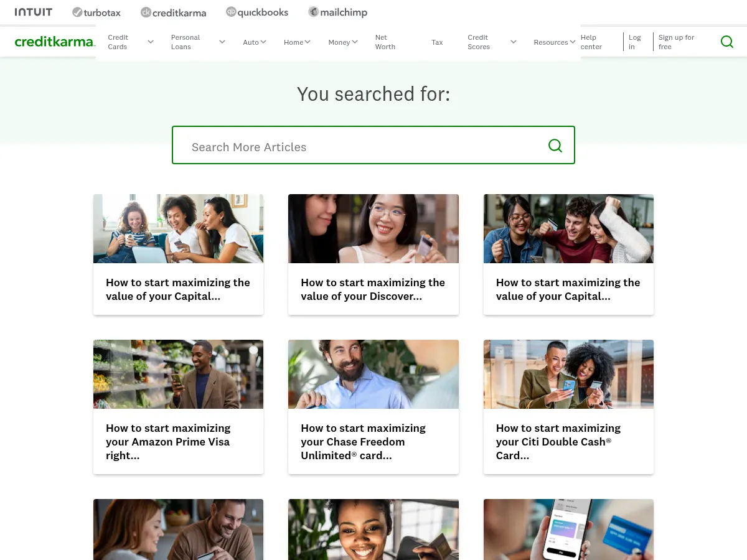Open TurboTax from the brand bar
Viewport: 747px width, 560px height.
96,12
